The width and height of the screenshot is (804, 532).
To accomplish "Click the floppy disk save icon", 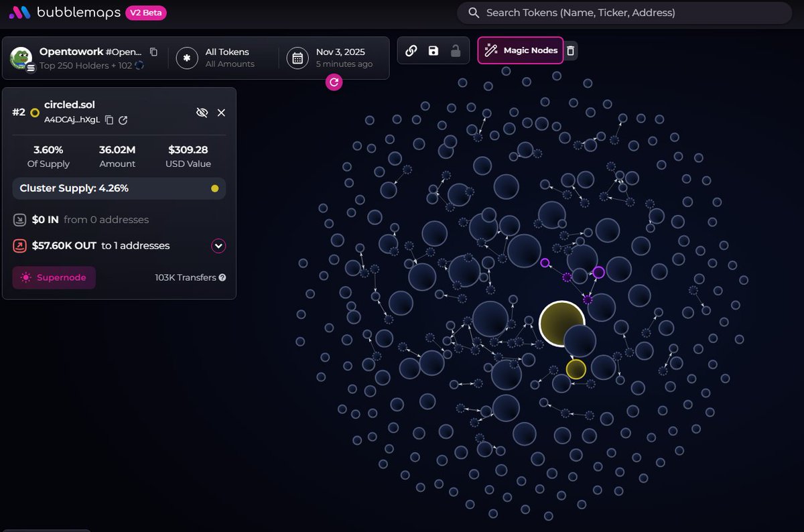I will tap(433, 51).
